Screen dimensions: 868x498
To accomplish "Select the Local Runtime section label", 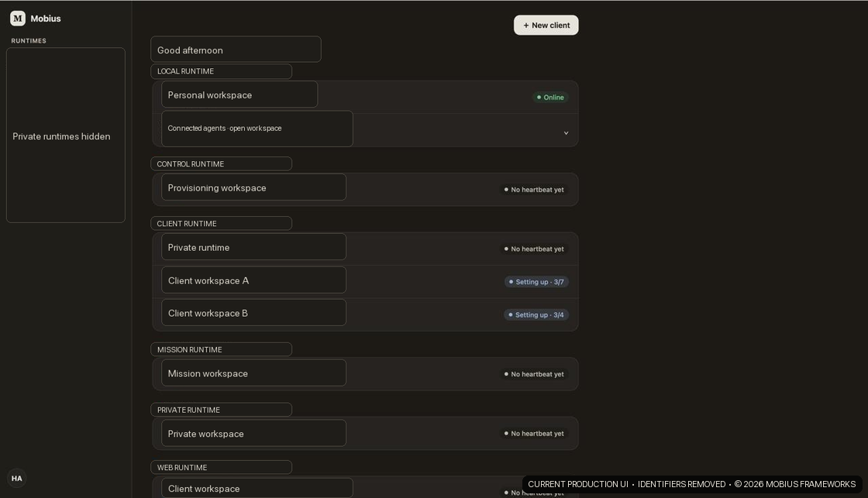I will [x=221, y=71].
